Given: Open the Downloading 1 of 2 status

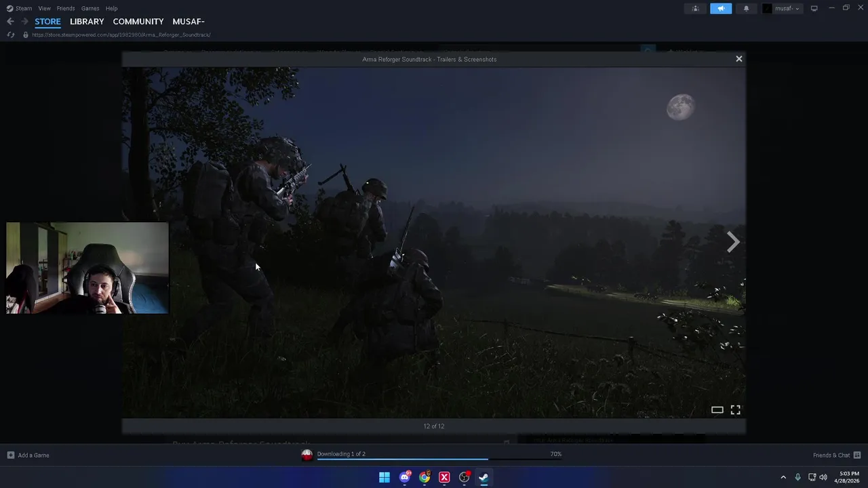Looking at the screenshot, I should click(x=341, y=454).
